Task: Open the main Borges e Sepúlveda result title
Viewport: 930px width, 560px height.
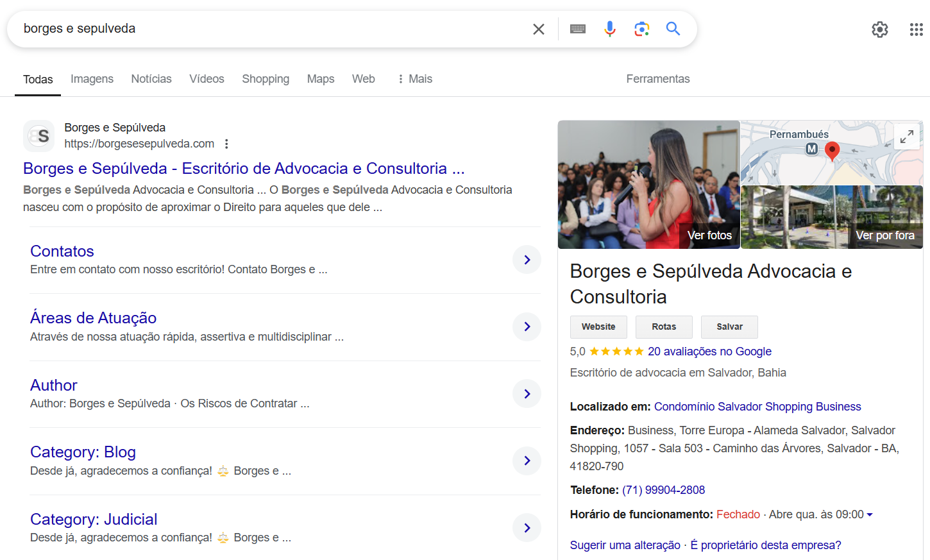Action: tap(244, 169)
